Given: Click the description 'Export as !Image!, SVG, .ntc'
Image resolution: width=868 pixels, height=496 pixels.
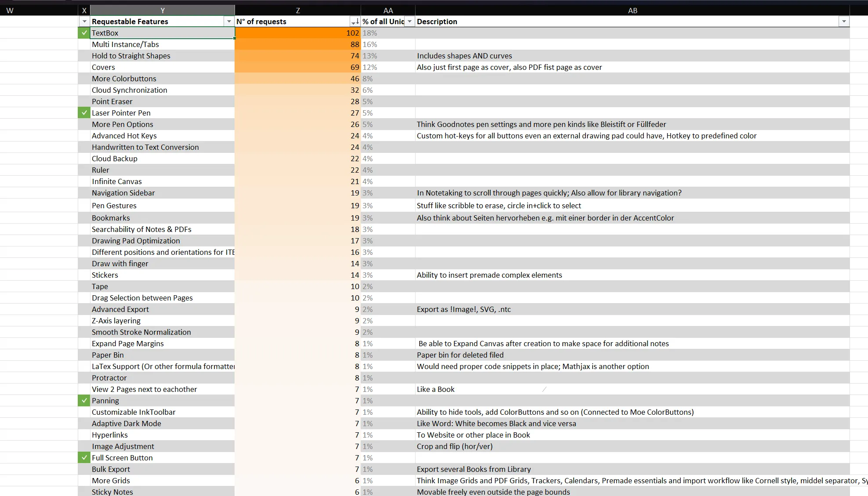Looking at the screenshot, I should coord(463,309).
